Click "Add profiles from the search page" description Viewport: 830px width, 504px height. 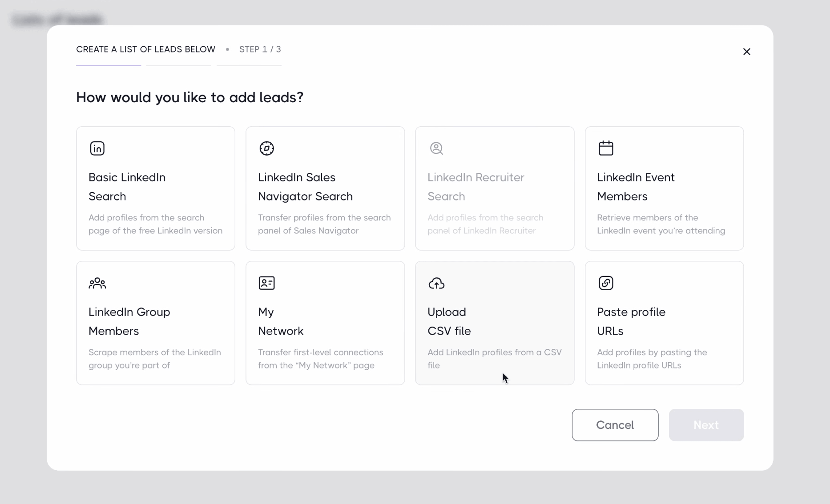[155, 224]
